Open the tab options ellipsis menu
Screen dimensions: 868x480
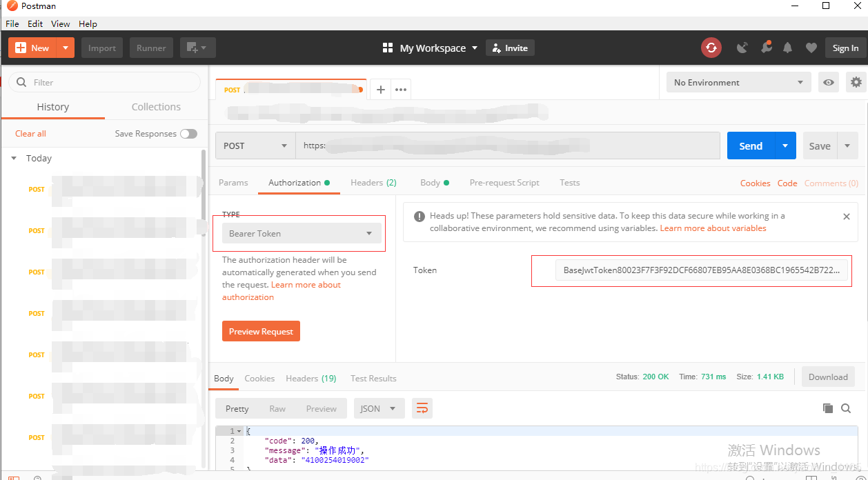tap(401, 90)
